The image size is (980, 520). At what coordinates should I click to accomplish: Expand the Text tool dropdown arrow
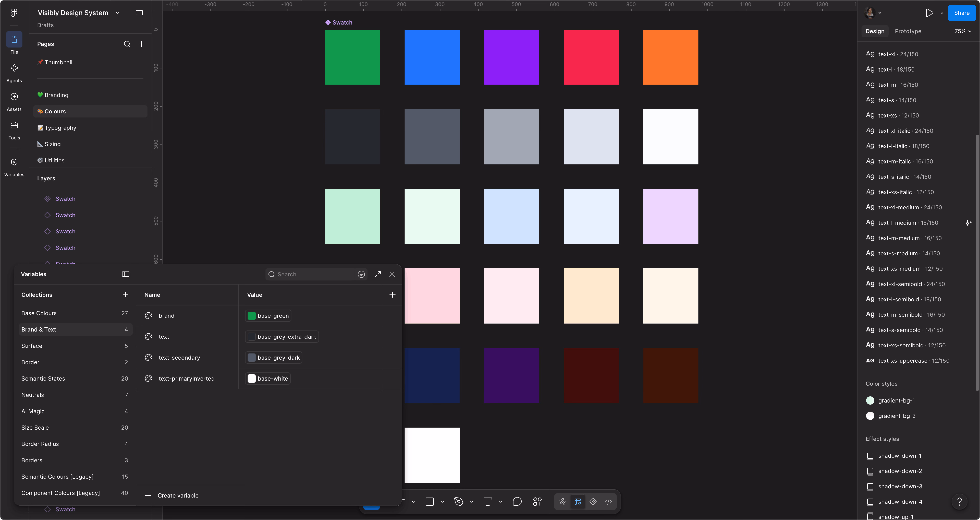(x=501, y=502)
